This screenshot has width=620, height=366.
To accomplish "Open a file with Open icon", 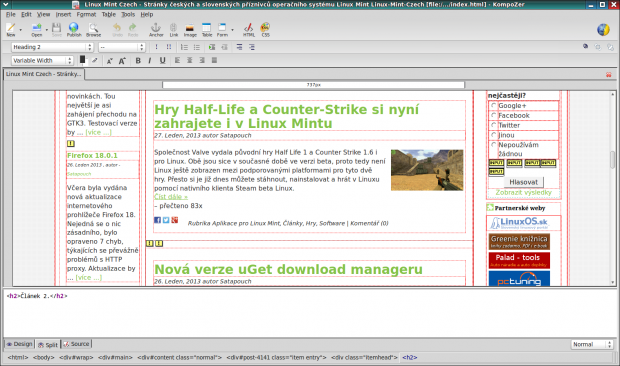I will point(36,30).
